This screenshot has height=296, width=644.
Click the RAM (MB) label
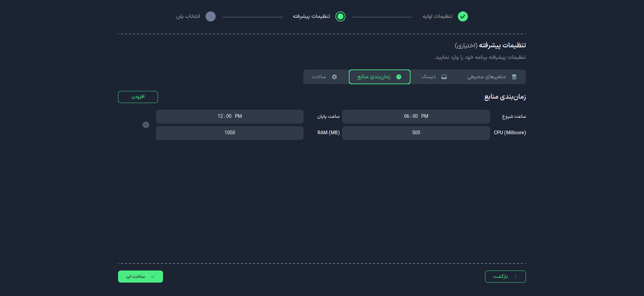tap(329, 133)
